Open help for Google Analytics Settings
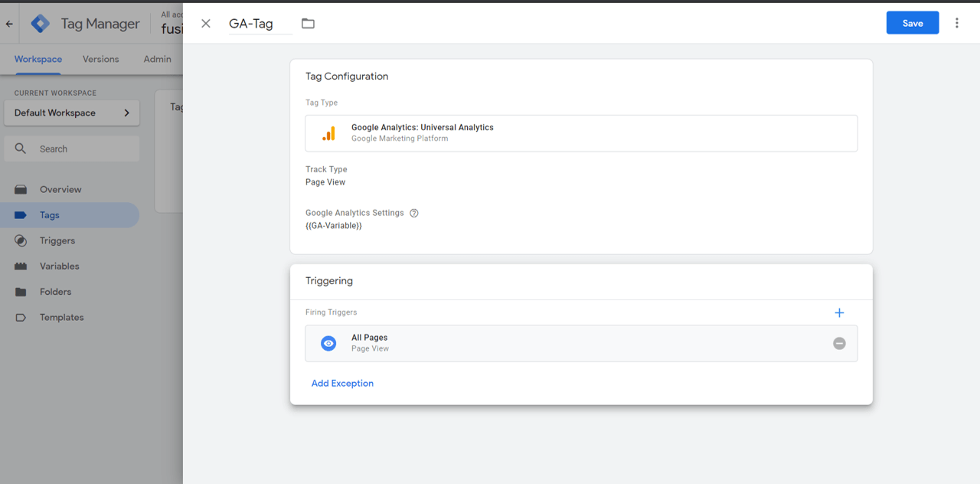This screenshot has width=980, height=484. click(x=414, y=213)
